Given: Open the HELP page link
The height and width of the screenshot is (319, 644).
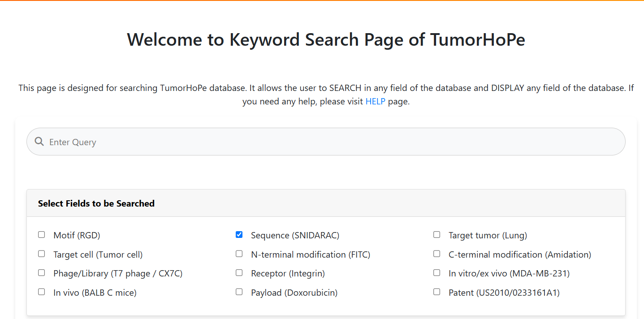Looking at the screenshot, I should click(x=375, y=101).
